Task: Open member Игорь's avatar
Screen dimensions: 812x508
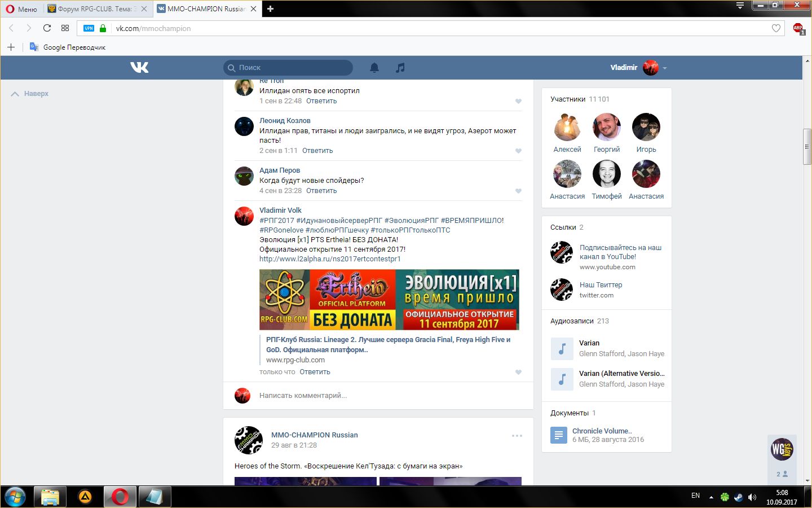Action: [646, 126]
